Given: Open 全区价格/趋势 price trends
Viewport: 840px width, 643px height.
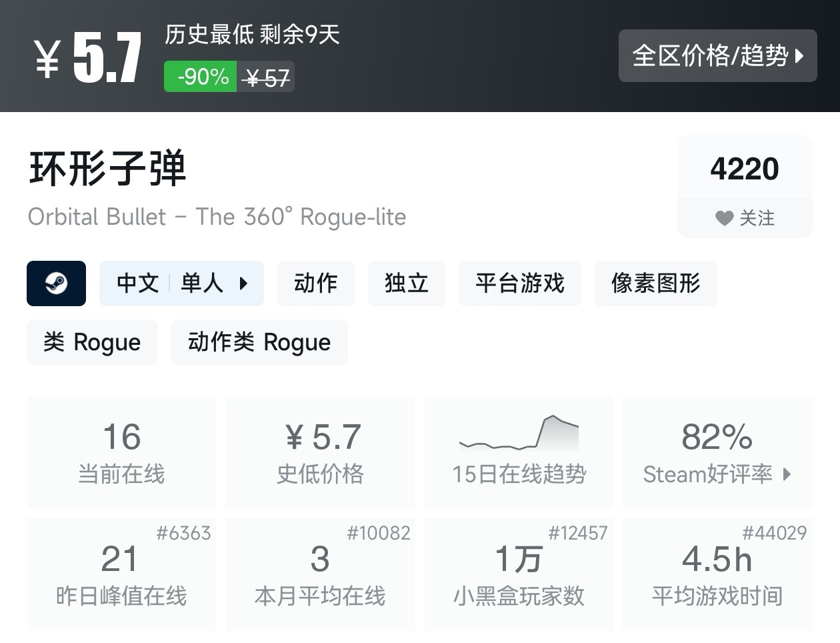Looking at the screenshot, I should pyautogui.click(x=709, y=56).
